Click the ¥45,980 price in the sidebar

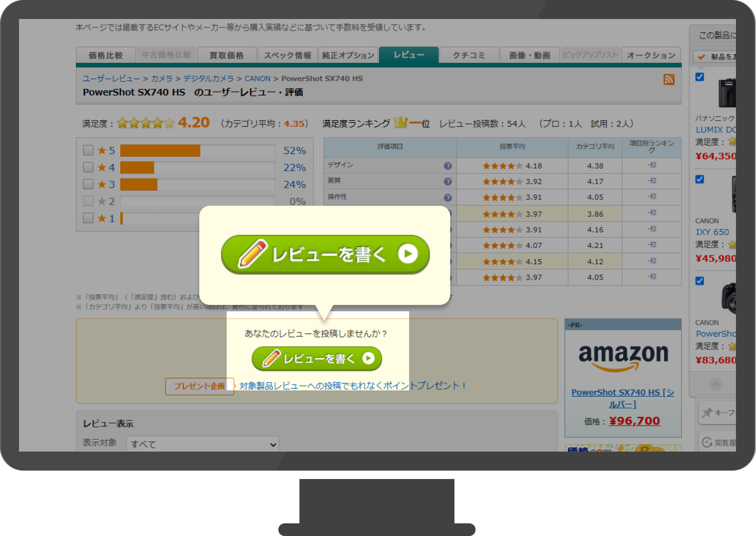tap(716, 259)
